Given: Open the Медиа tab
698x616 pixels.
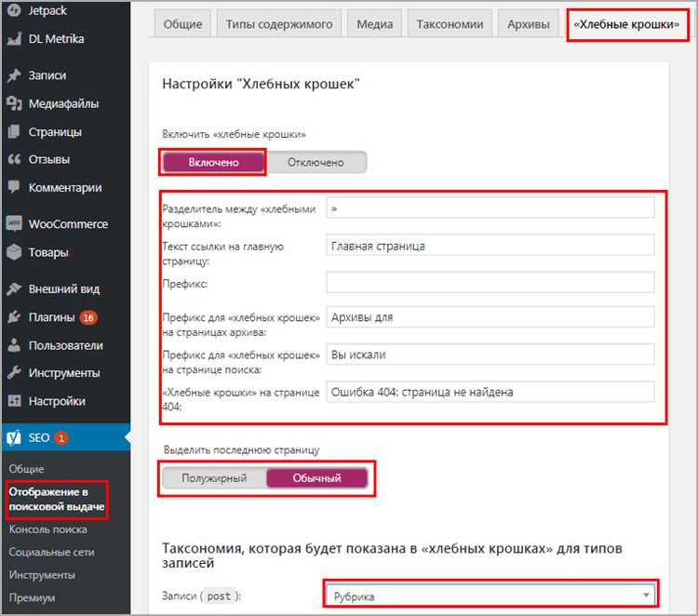Looking at the screenshot, I should [375, 24].
